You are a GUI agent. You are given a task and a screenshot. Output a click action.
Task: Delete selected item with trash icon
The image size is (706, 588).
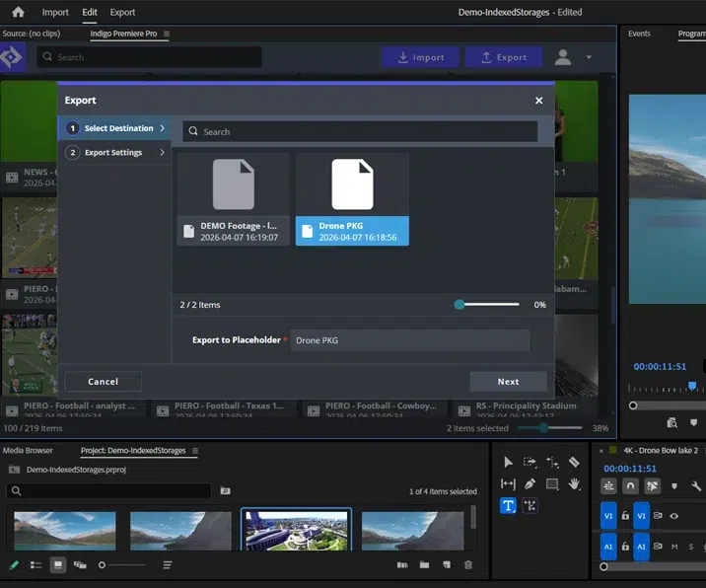(468, 565)
